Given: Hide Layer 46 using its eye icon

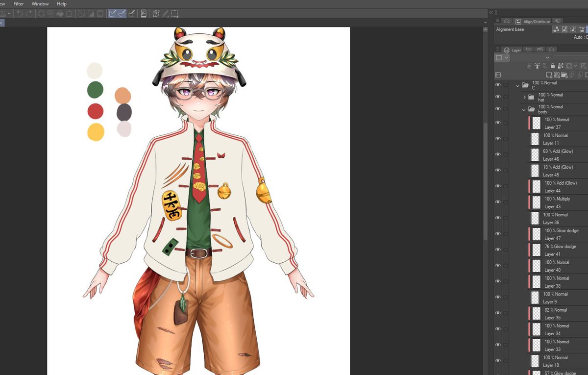Looking at the screenshot, I should (498, 155).
